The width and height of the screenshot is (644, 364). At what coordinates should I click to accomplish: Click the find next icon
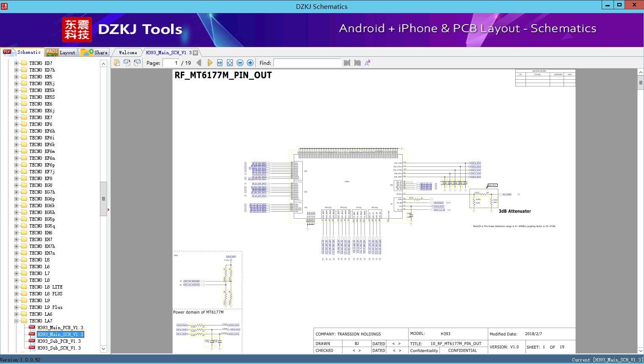[357, 63]
